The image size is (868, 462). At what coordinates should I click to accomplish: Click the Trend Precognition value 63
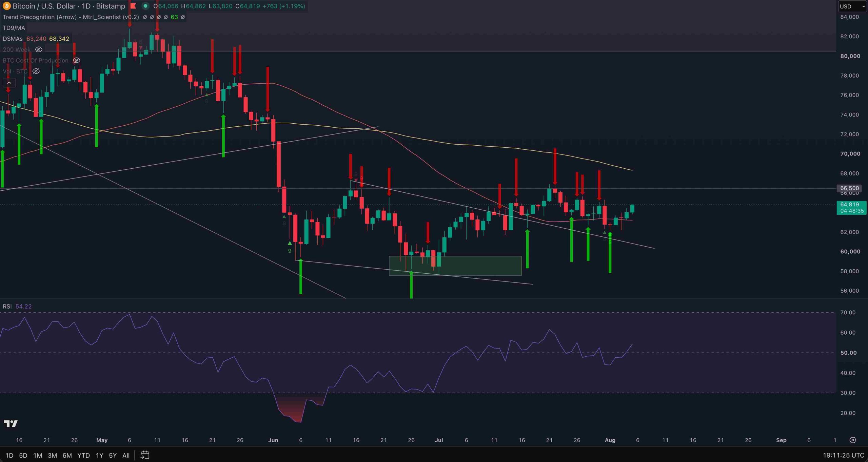coord(174,17)
